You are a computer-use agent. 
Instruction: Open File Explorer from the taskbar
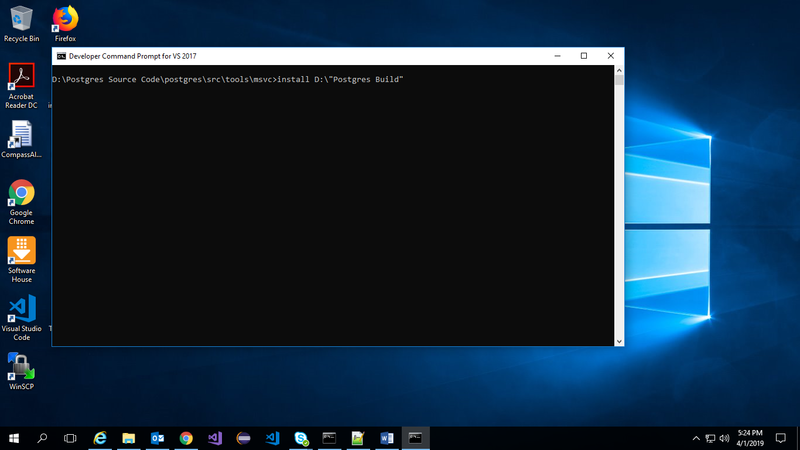[x=129, y=438]
